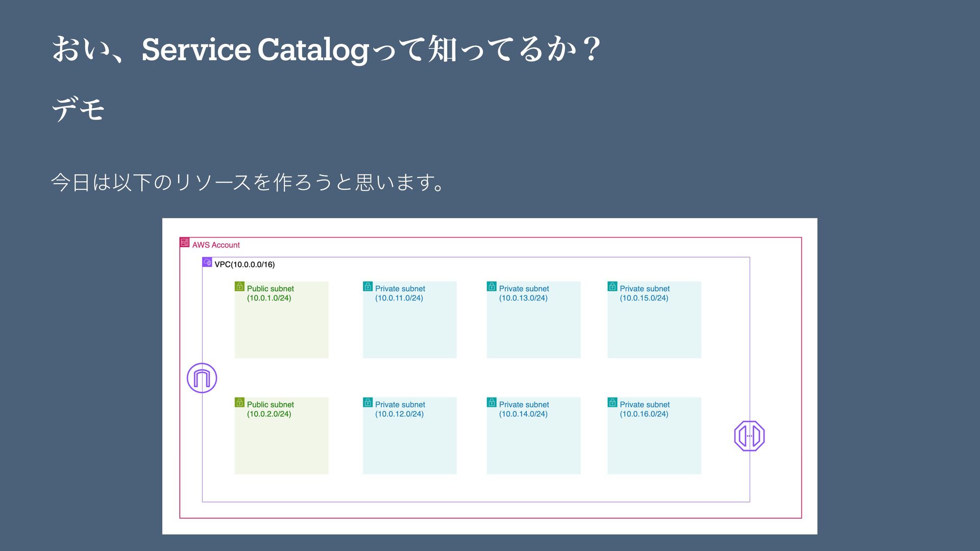Screen dimensions: 980x551
Task: Select the Private subnet 10.0.14.0/24 label
Action: (524, 409)
